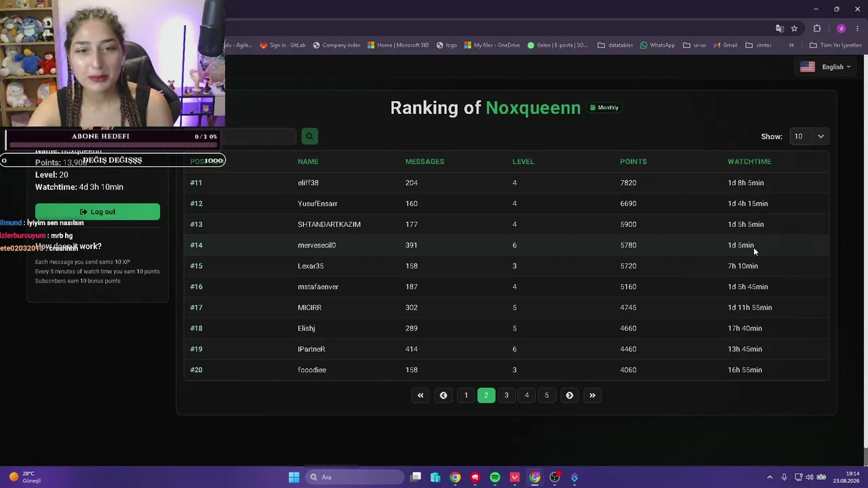Open Task View on the taskbar
The image size is (868, 488).
(416, 477)
